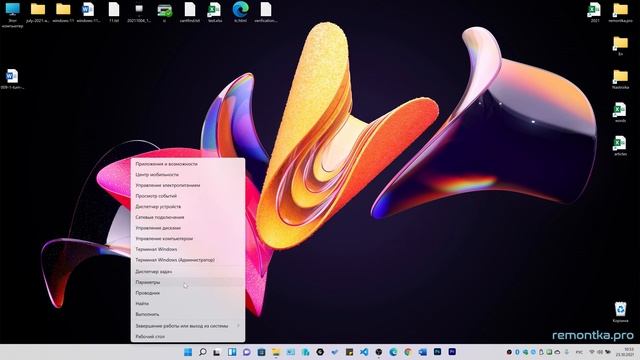Open Приложения и возможности from the context menu
Image resolution: width=640 pixels, height=360 pixels.
[188, 164]
